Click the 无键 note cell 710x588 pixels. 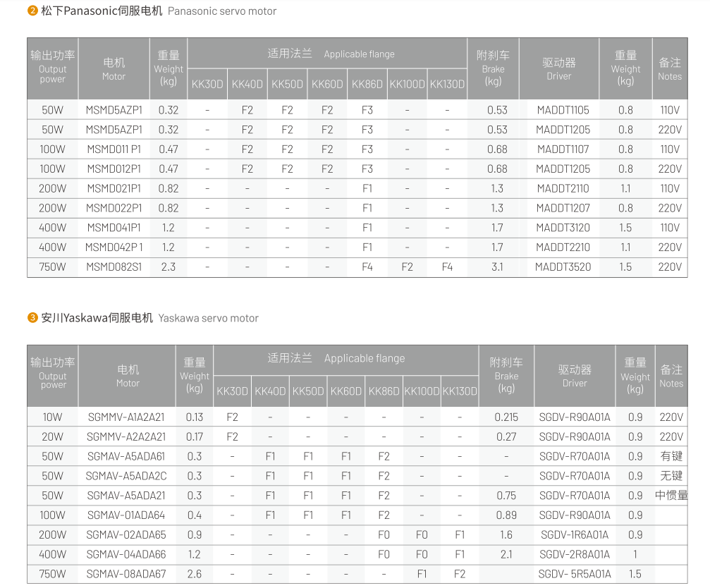click(671, 476)
